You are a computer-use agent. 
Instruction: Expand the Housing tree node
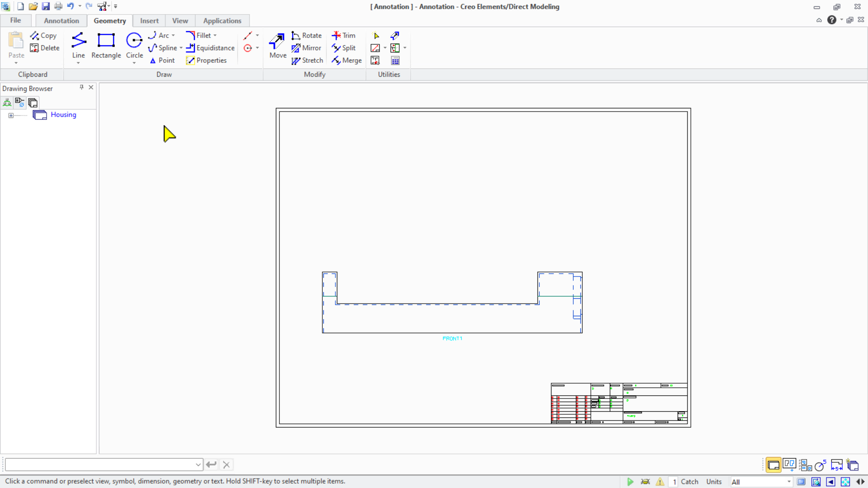(x=11, y=115)
